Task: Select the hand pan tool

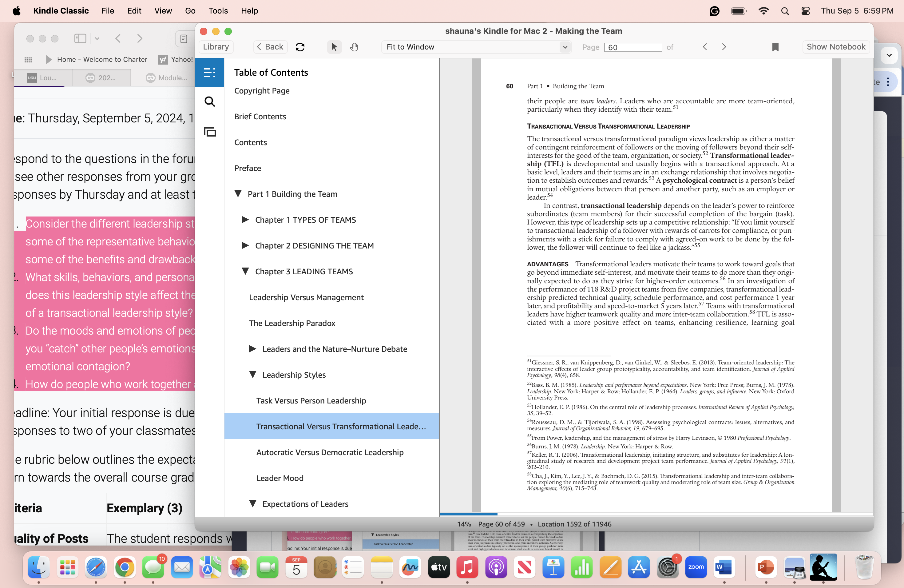Action: pyautogui.click(x=354, y=47)
